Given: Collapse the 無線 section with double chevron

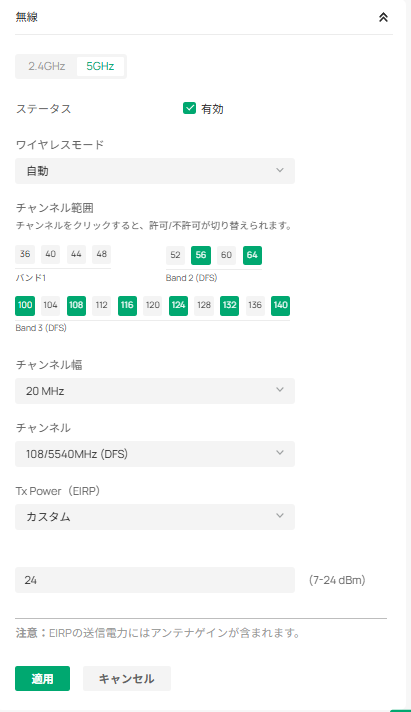Looking at the screenshot, I should pyautogui.click(x=383, y=17).
